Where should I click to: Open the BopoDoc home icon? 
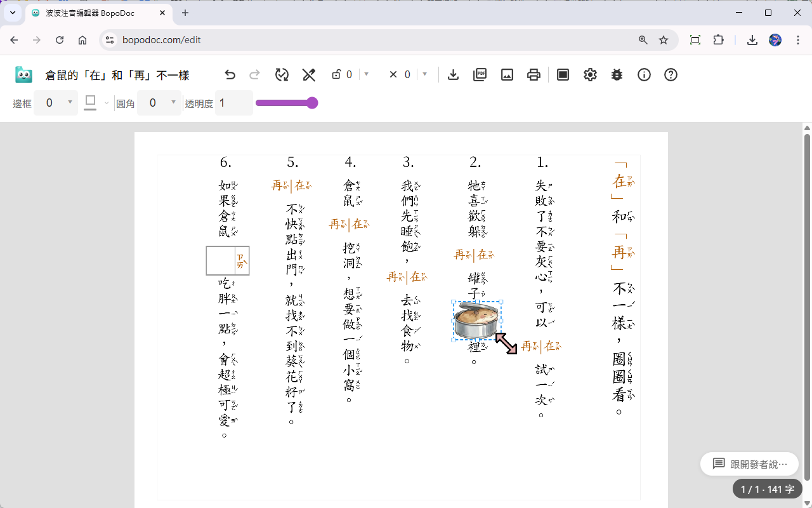coord(23,74)
